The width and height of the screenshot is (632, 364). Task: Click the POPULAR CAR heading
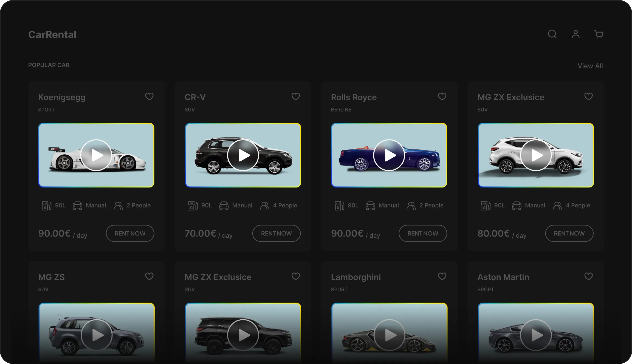(x=49, y=65)
